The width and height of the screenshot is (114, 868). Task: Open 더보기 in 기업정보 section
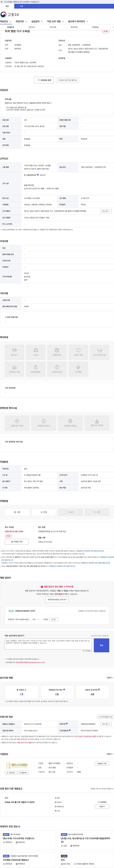110,754
